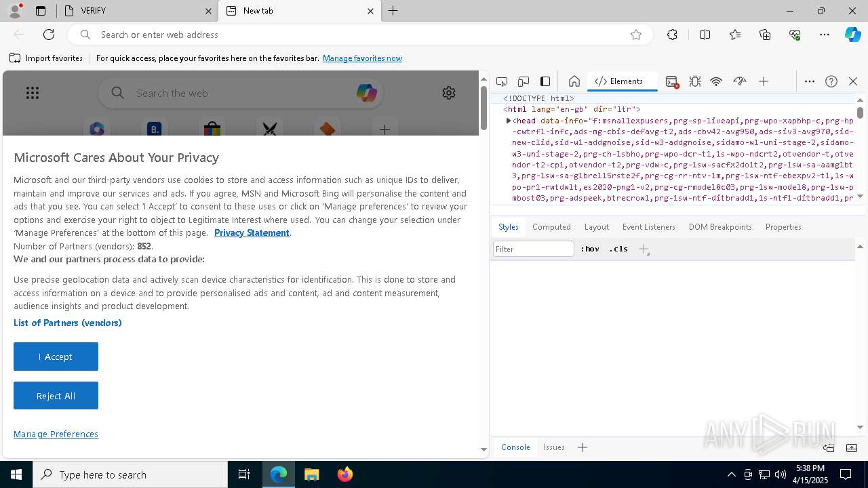Open DevTools help question mark icon
The height and width of the screenshot is (488, 868).
click(831, 81)
